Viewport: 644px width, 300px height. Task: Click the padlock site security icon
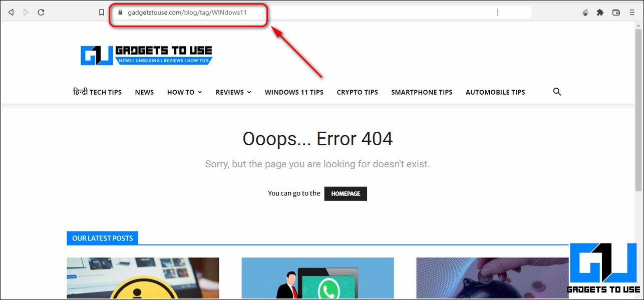pyautogui.click(x=120, y=13)
